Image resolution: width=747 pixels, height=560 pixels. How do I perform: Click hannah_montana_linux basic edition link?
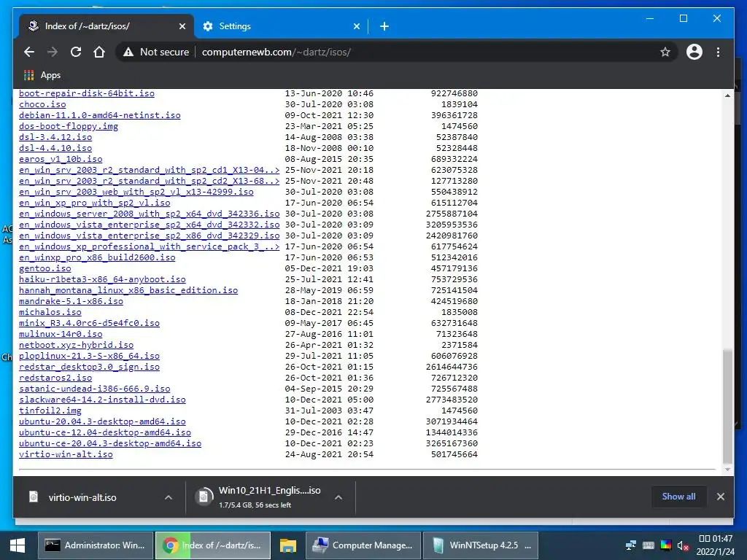pyautogui.click(x=128, y=290)
